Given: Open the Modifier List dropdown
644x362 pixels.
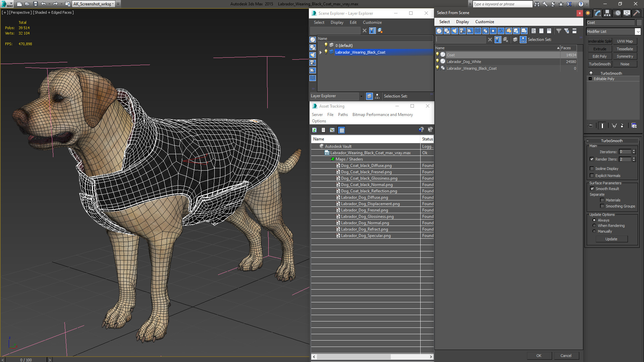Looking at the screenshot, I should tap(637, 32).
